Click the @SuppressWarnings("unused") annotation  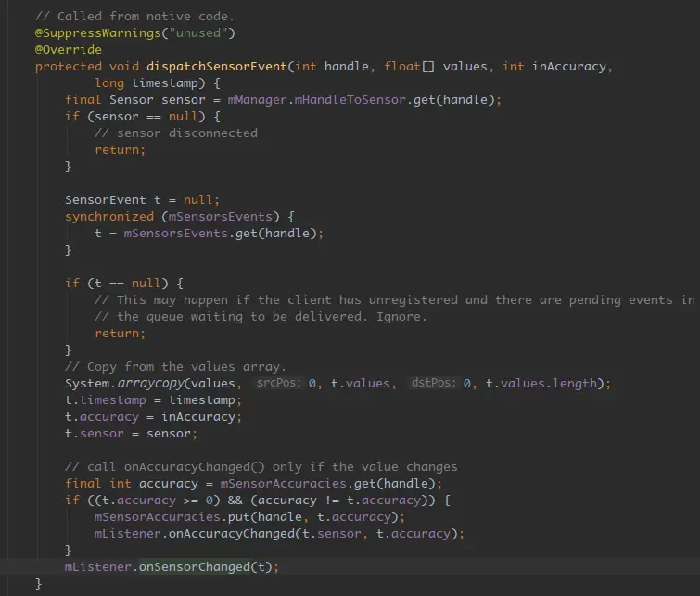tap(134, 33)
